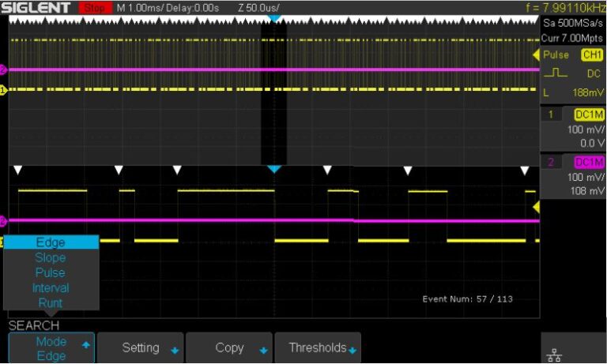Open the Mode Edge search dropdown
Image resolution: width=607 pixels, height=364 pixels.
(x=51, y=348)
